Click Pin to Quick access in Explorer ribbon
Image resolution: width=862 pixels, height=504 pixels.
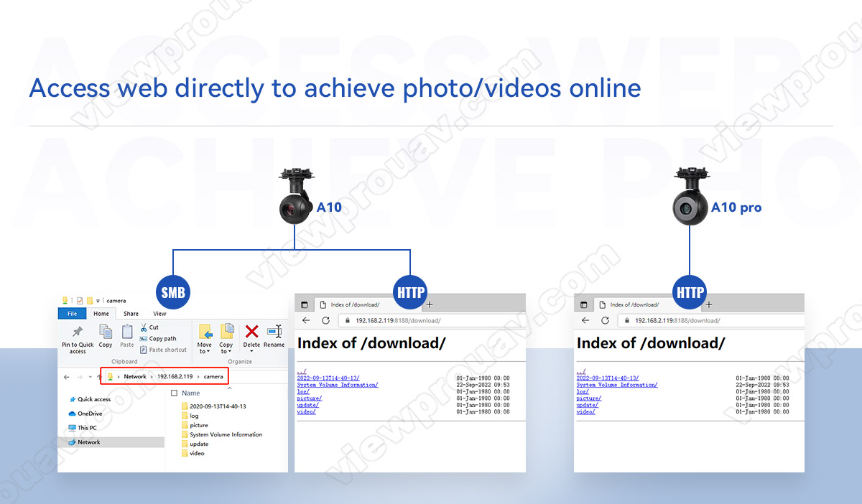click(78, 339)
